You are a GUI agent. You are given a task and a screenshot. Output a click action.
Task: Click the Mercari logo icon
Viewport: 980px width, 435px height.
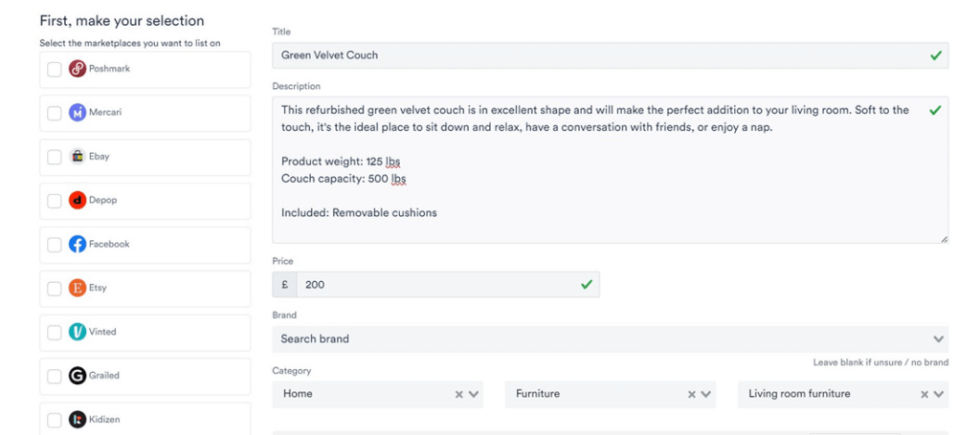point(78,113)
